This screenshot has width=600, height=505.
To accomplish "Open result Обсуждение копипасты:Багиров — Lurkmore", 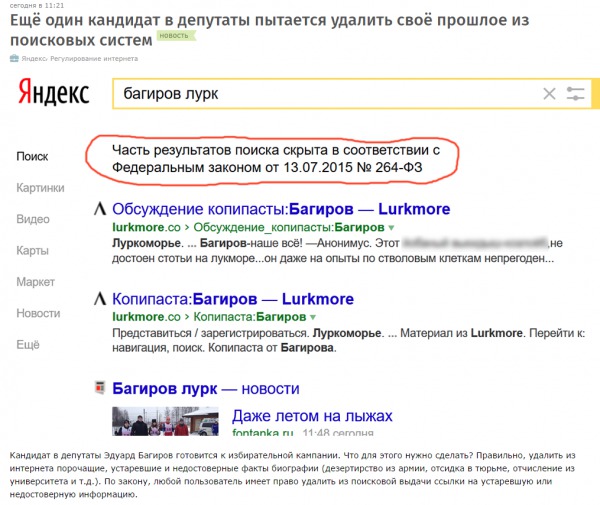I will [x=281, y=209].
